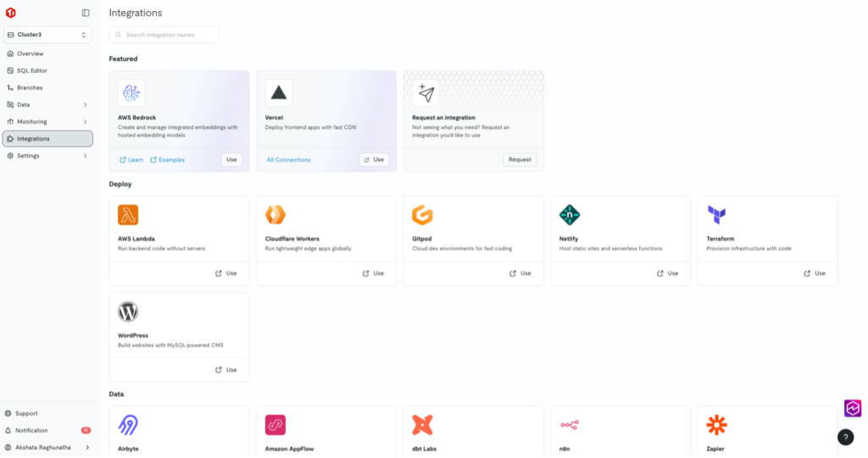The width and height of the screenshot is (868, 458).
Task: Expand the Settings submenu chevron
Action: 86,156
